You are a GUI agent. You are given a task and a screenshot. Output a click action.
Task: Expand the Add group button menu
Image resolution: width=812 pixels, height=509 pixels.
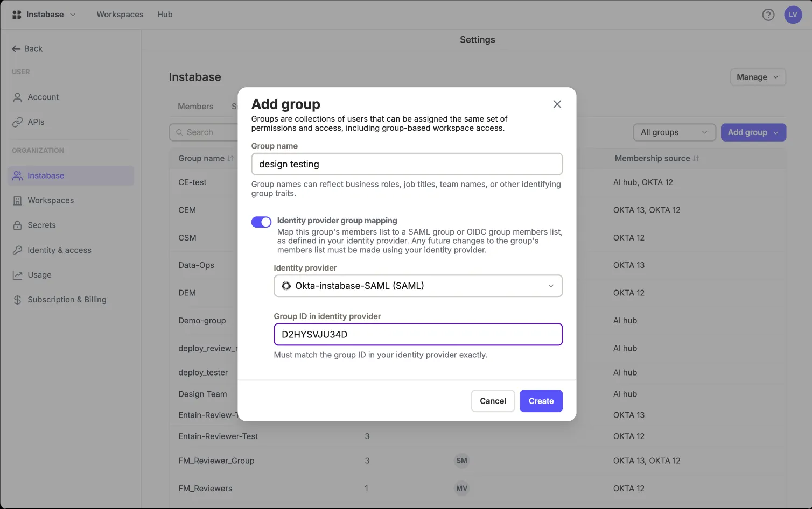pyautogui.click(x=776, y=132)
